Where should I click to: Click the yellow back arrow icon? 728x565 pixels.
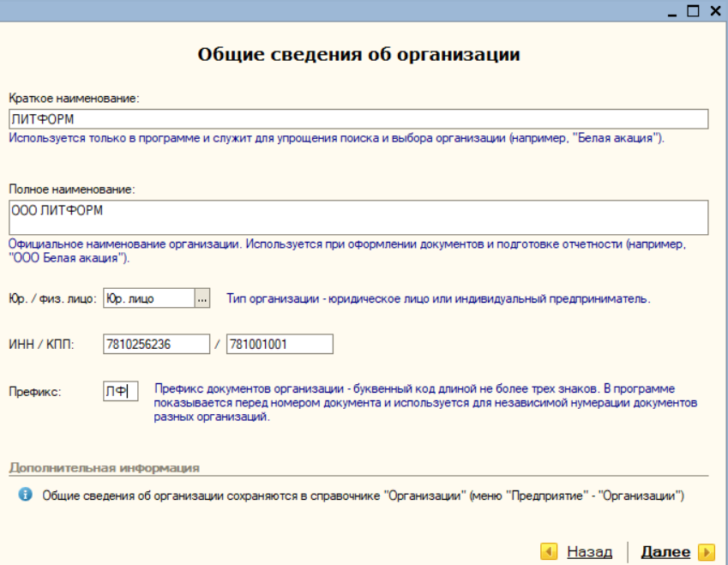549,551
